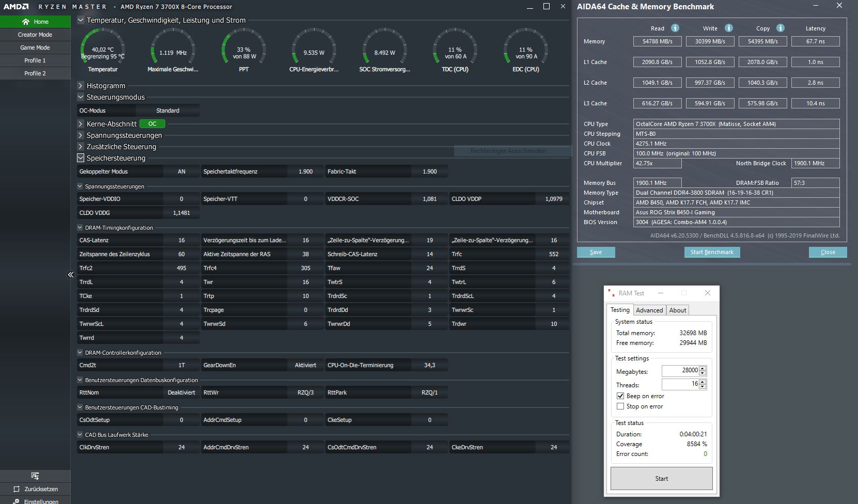Image resolution: width=858 pixels, height=504 pixels.
Task: Click Start in the RAM Test window
Action: pyautogui.click(x=662, y=479)
